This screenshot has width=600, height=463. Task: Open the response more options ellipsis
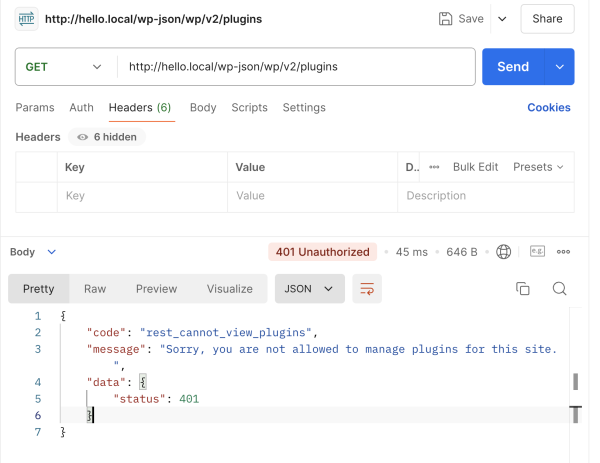coord(564,252)
